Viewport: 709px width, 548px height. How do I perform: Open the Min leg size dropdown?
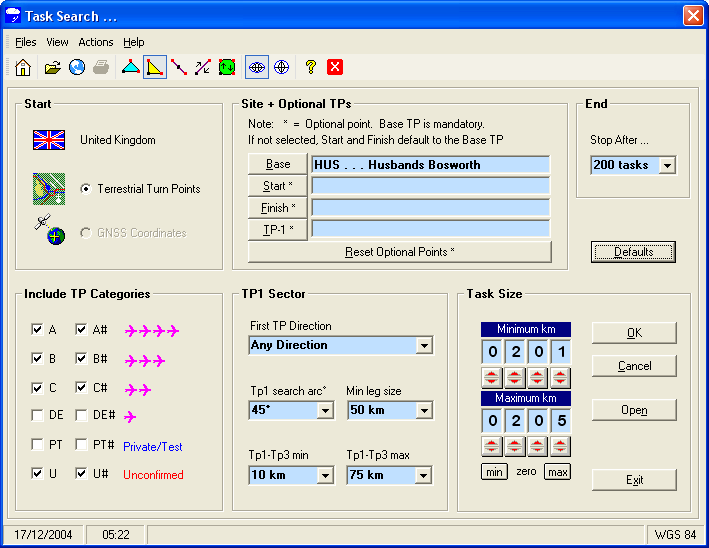tap(424, 410)
